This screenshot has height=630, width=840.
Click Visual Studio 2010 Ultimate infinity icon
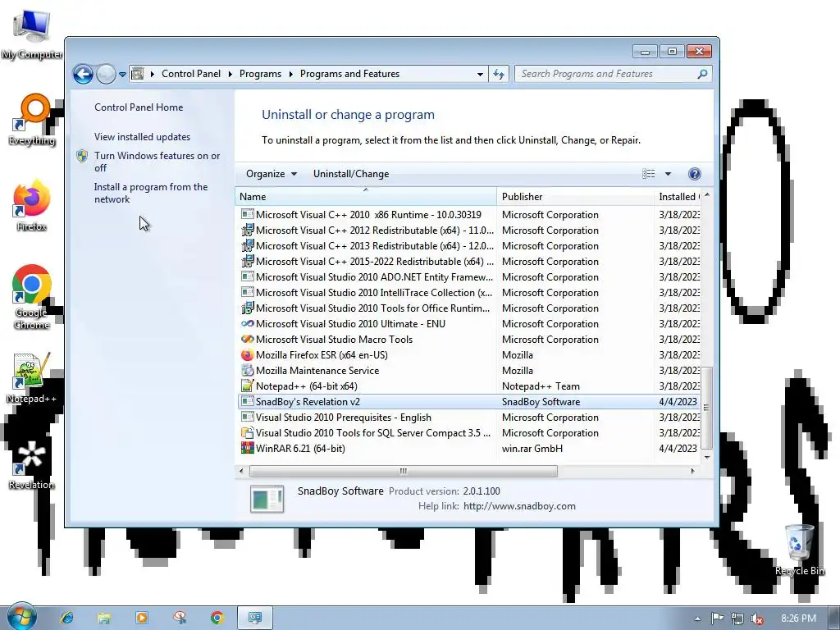click(x=248, y=323)
